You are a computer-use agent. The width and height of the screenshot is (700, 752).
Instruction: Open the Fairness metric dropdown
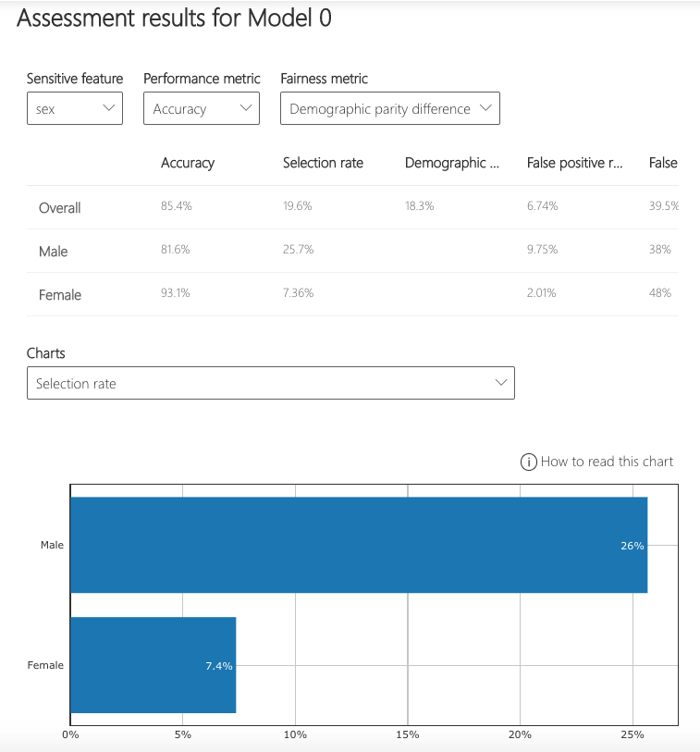click(390, 108)
